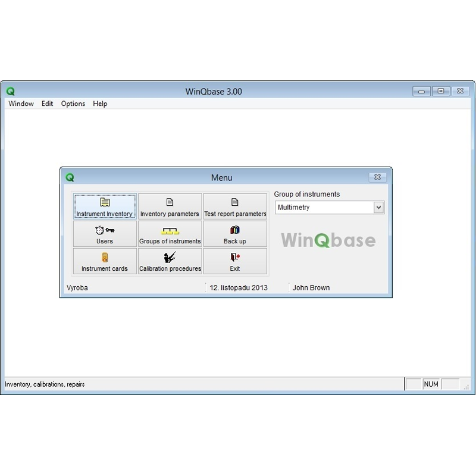This screenshot has height=476, width=476.
Task: Open Calibration procedures
Action: point(170,261)
